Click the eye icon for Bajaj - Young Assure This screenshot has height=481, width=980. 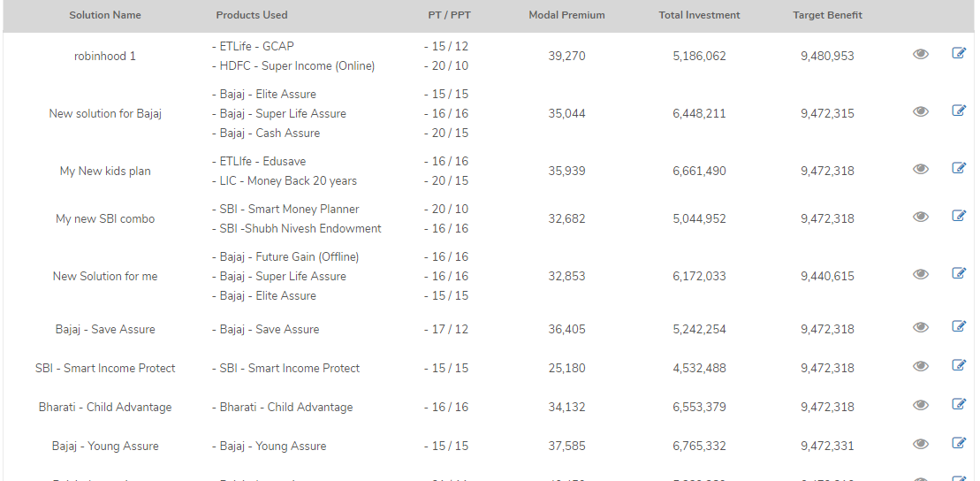(921, 445)
